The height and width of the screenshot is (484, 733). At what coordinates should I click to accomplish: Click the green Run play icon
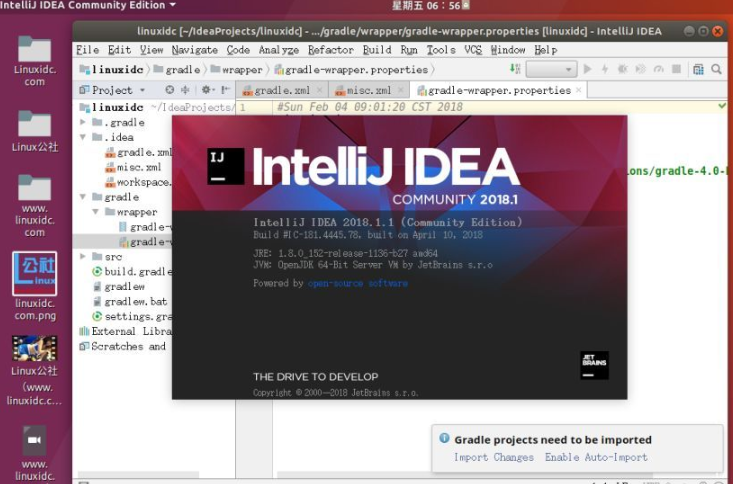coord(588,69)
